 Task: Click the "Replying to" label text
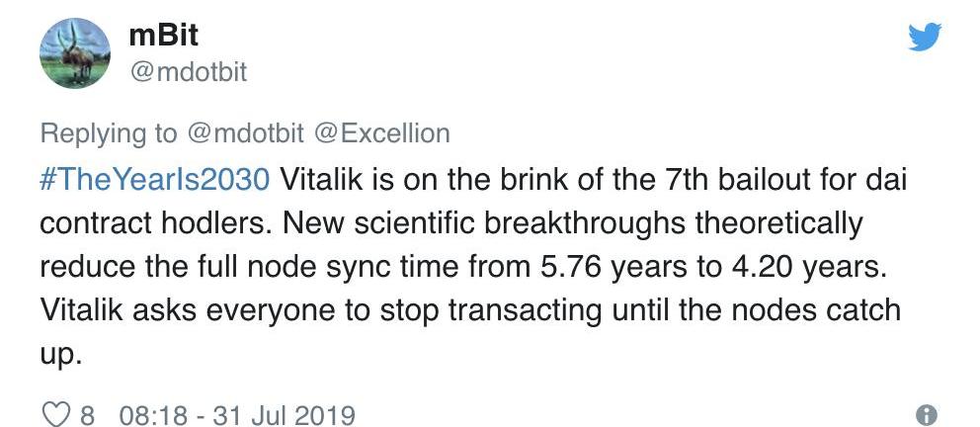coord(109,132)
